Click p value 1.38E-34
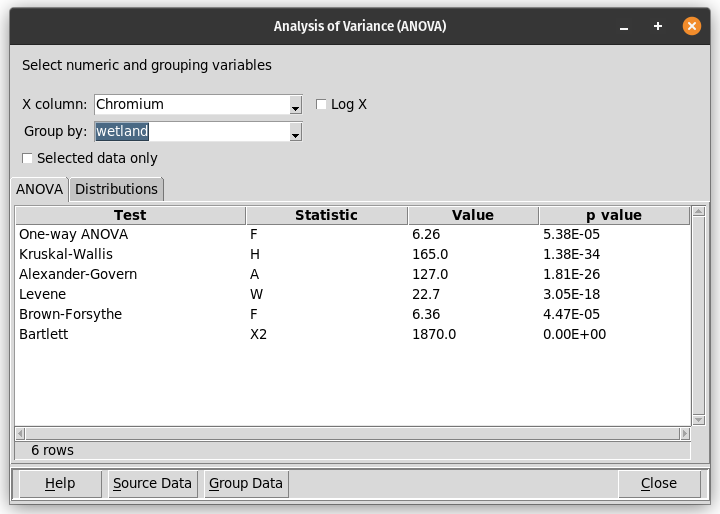The width and height of the screenshot is (720, 514). tap(571, 254)
